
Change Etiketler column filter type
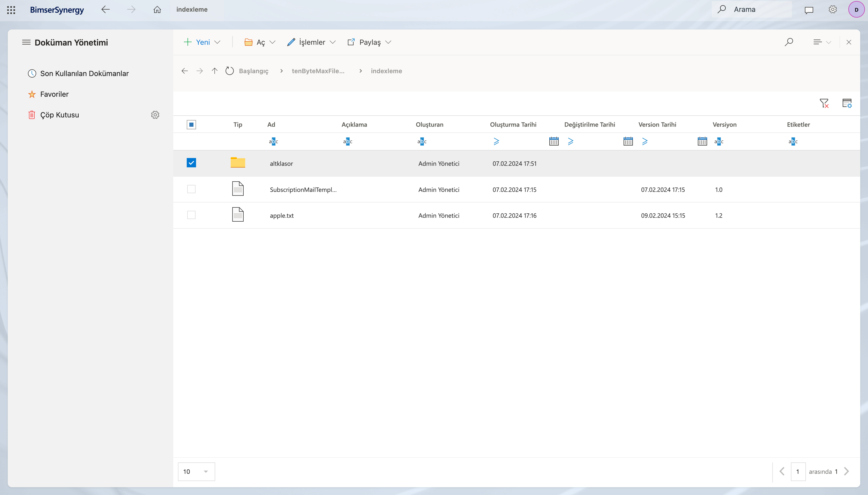pyautogui.click(x=793, y=141)
